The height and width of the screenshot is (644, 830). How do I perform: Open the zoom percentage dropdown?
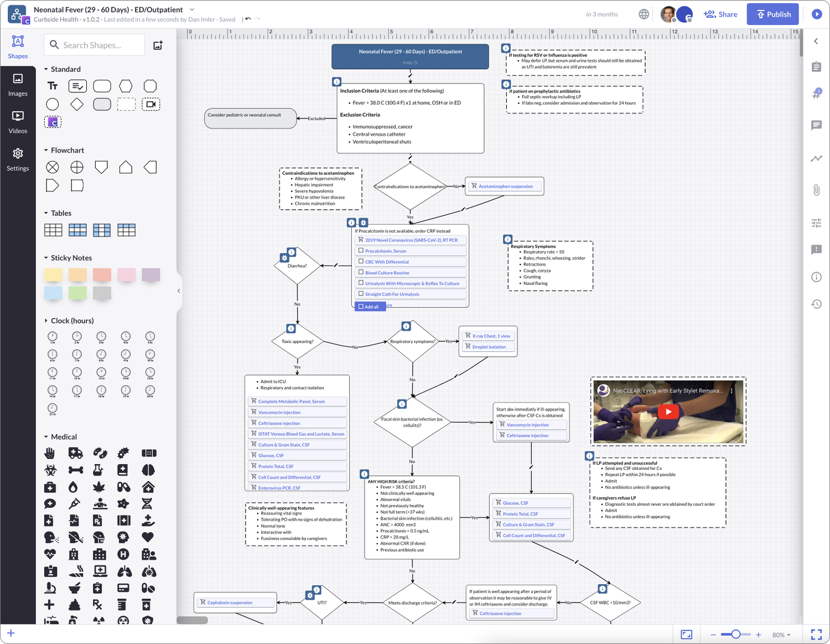[781, 635]
